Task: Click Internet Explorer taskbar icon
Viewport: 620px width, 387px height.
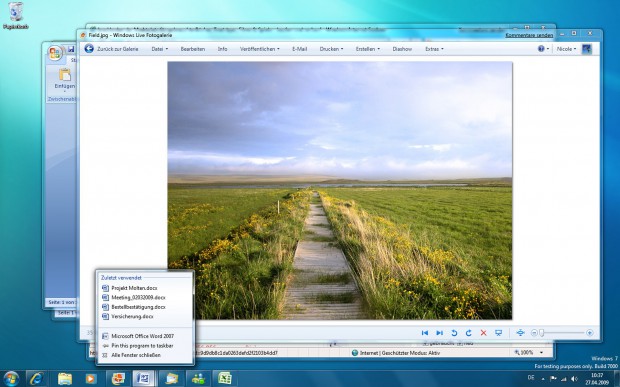Action: click(36, 379)
